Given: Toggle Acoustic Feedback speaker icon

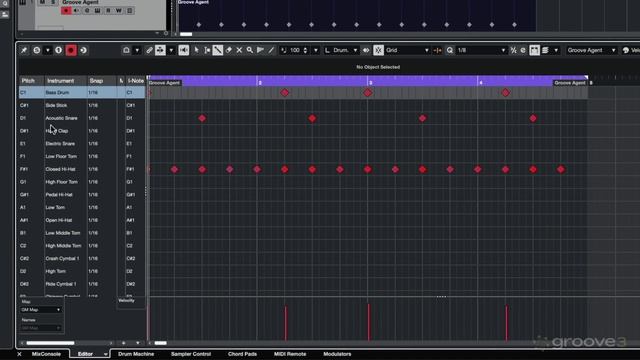Looking at the screenshot, I should pos(184,50).
